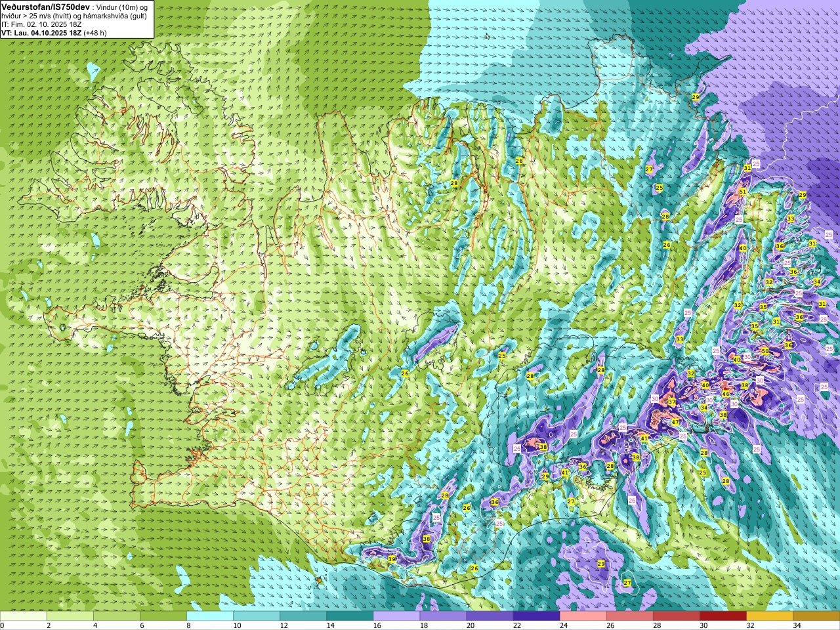Click the valid time line 'VT: Lau. 04.10.2025 18Z'
840x630 pixels.
42,32
